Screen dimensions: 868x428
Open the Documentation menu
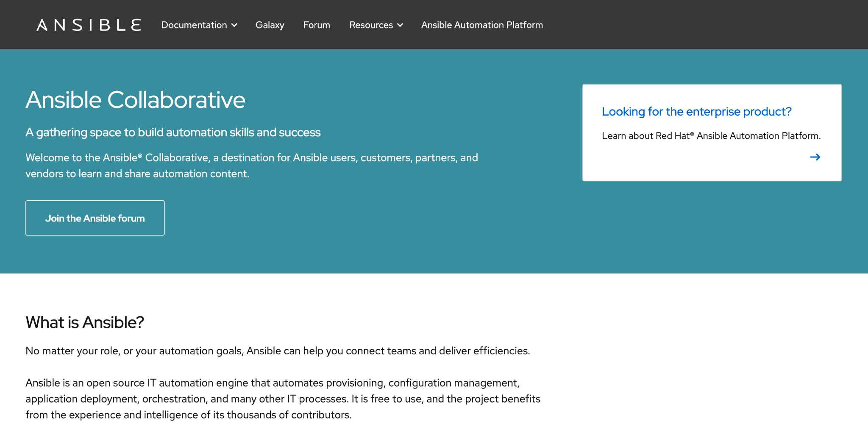pos(199,25)
